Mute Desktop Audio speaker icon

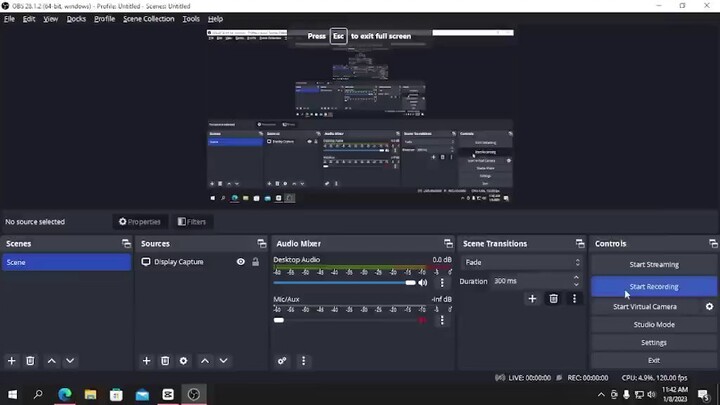pyautogui.click(x=423, y=282)
